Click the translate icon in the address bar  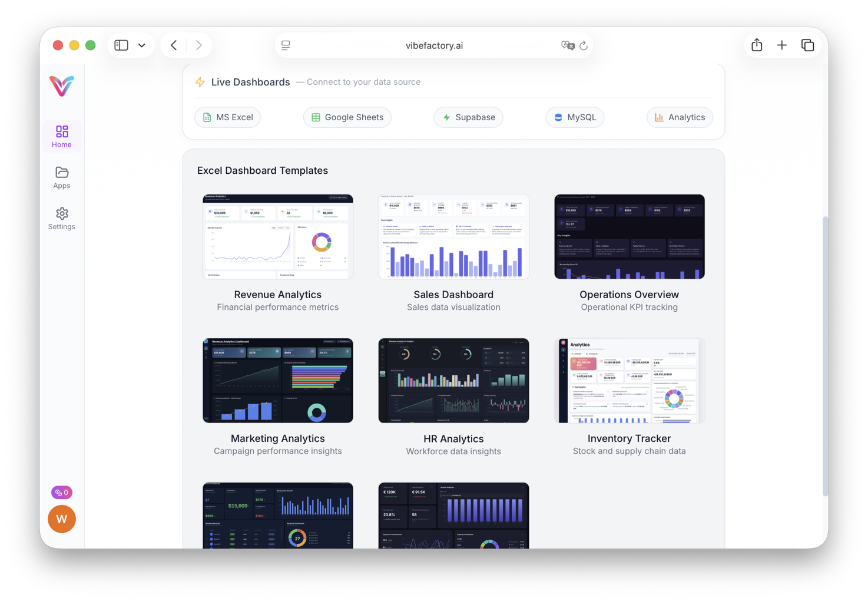point(567,45)
